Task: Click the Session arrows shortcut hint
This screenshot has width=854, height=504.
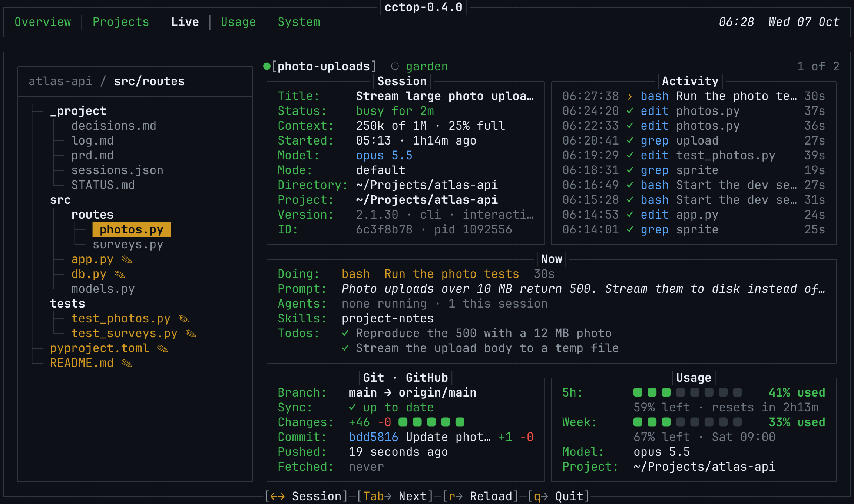Action: point(306,496)
